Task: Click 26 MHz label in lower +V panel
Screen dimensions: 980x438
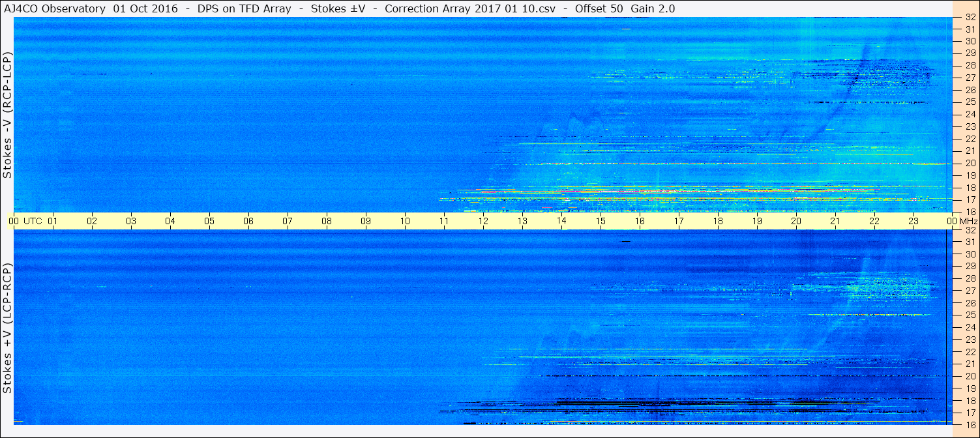Action: tap(970, 303)
